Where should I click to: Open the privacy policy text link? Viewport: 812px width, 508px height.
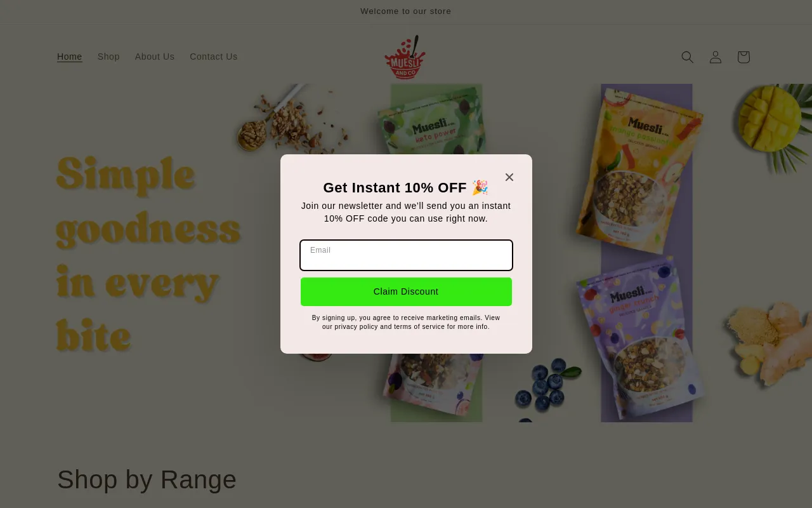coord(356,327)
